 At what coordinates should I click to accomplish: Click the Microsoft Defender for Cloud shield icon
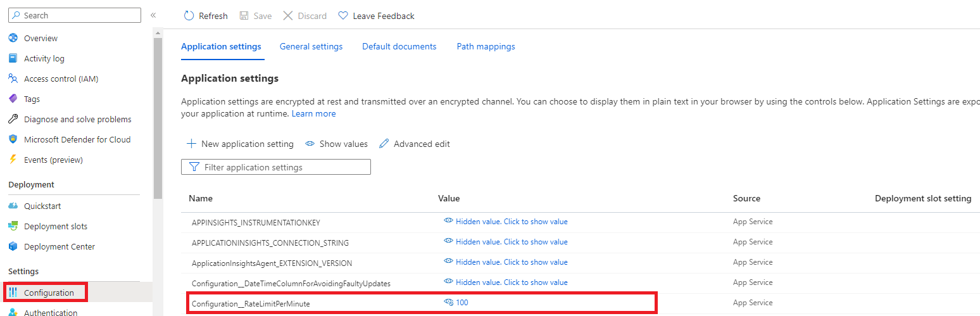click(13, 139)
